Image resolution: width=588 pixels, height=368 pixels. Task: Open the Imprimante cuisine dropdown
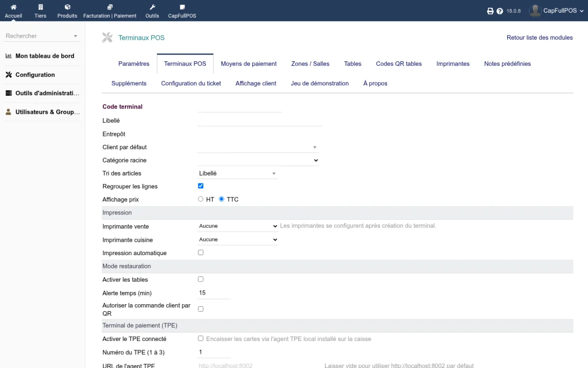point(238,239)
